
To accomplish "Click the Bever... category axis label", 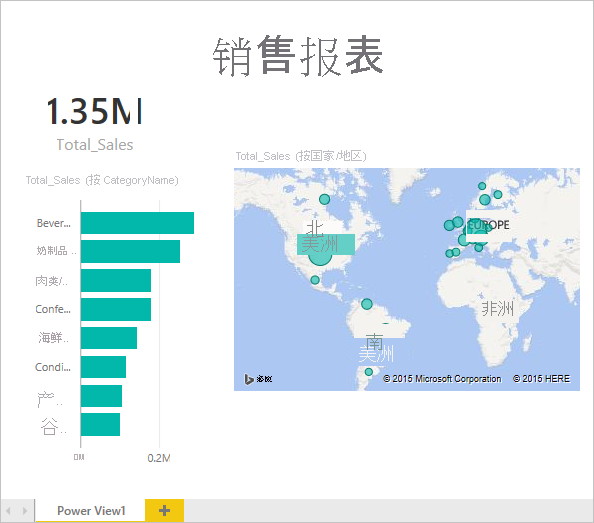I will 53,223.
